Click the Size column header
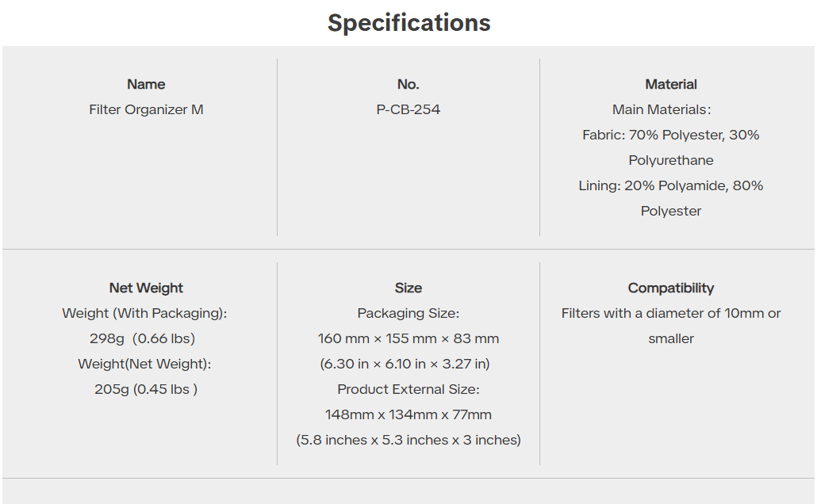 tap(408, 288)
